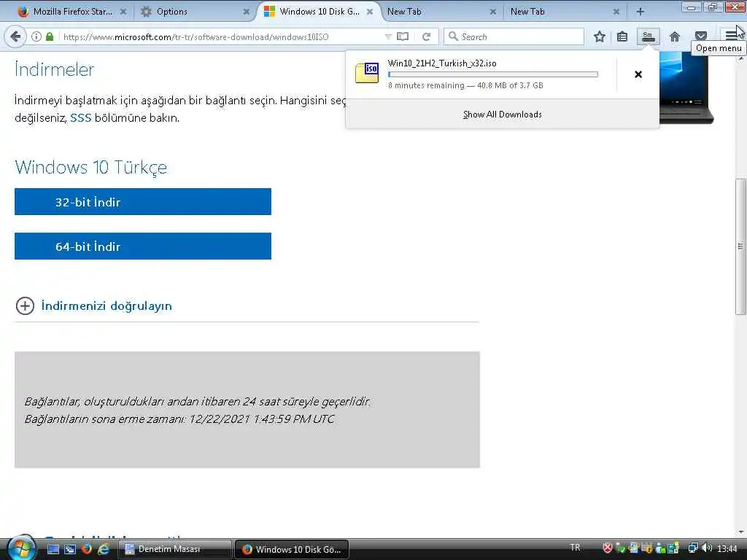Viewport: 747px width, 560px height.
Task: Close the Options tab
Action: (247, 12)
